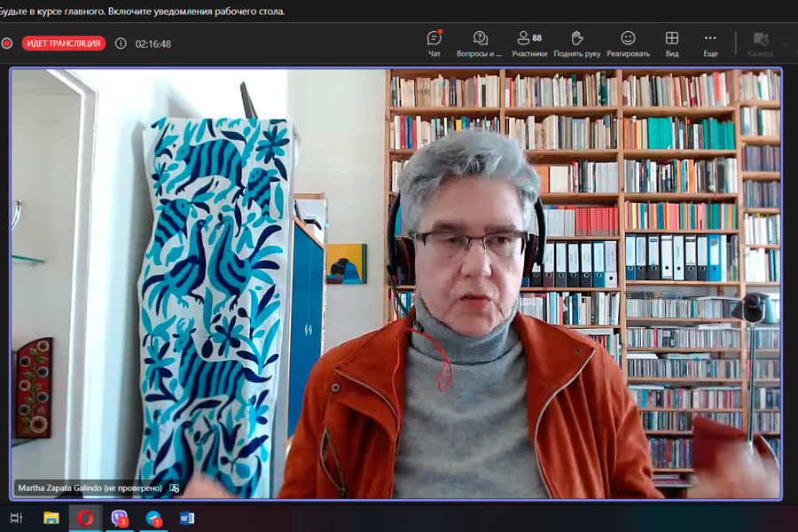
Task: Open the Вид layout options
Action: tap(672, 43)
